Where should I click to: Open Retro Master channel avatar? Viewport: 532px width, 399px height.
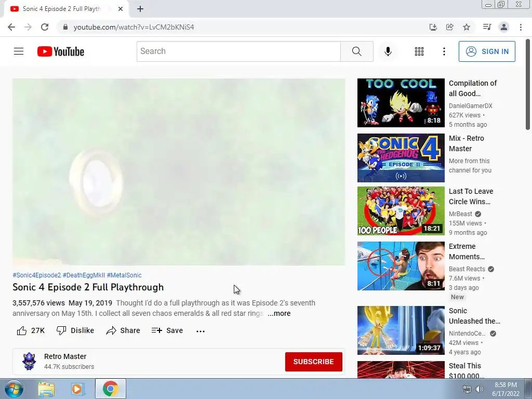click(29, 362)
